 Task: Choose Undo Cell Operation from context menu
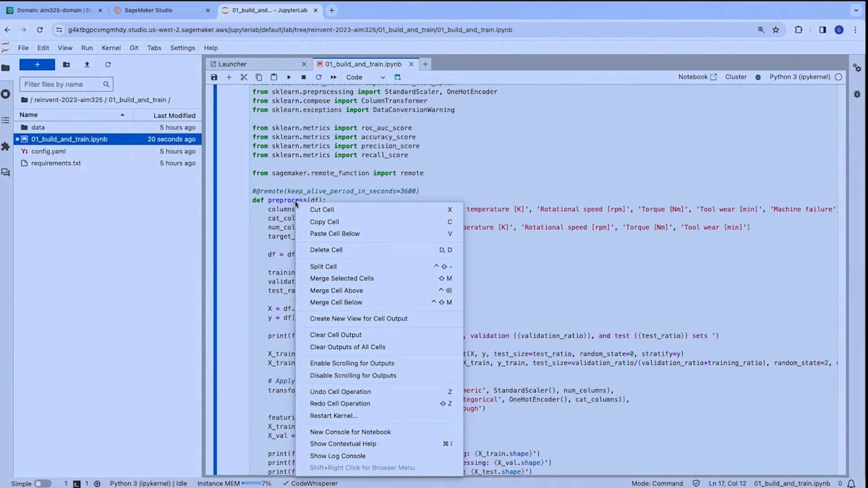[x=380, y=392]
